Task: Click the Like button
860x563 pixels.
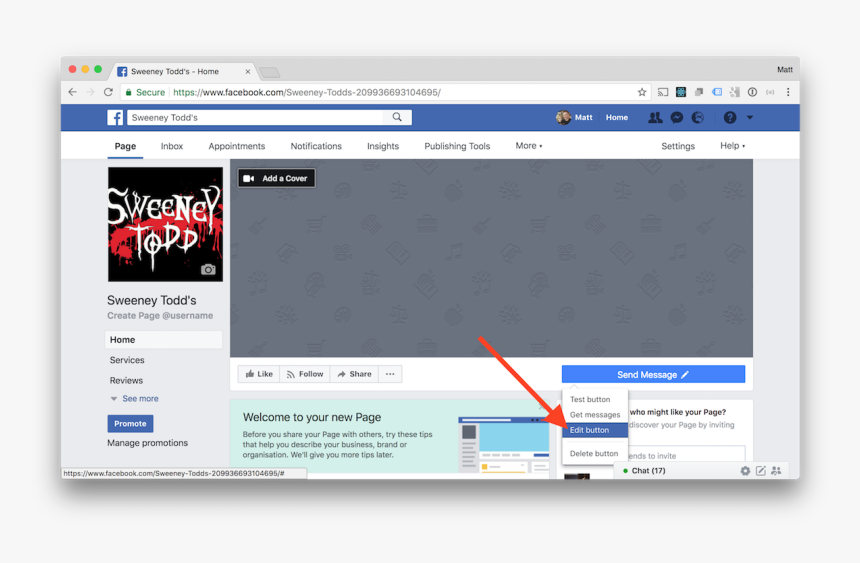Action: click(259, 374)
